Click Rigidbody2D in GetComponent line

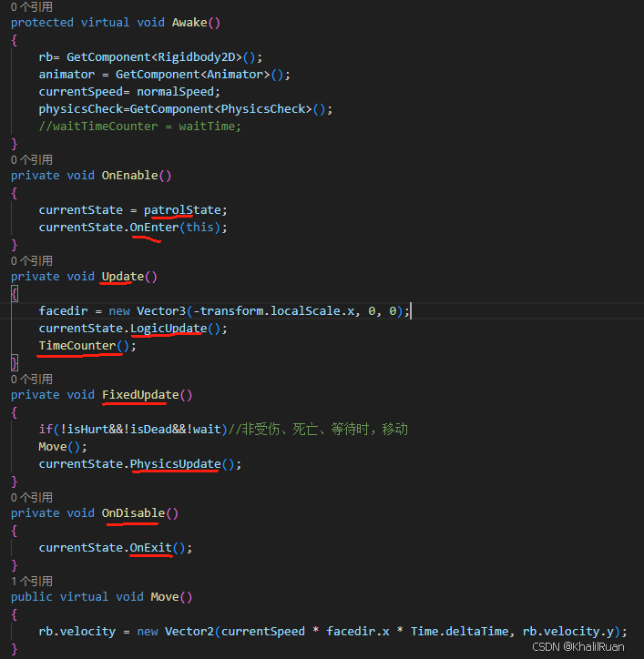(197, 57)
